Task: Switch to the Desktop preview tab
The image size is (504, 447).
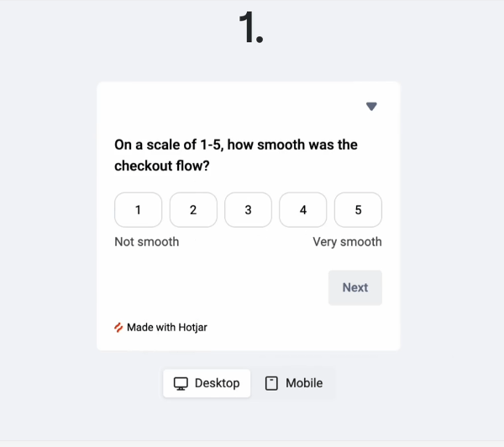Action: click(x=207, y=383)
